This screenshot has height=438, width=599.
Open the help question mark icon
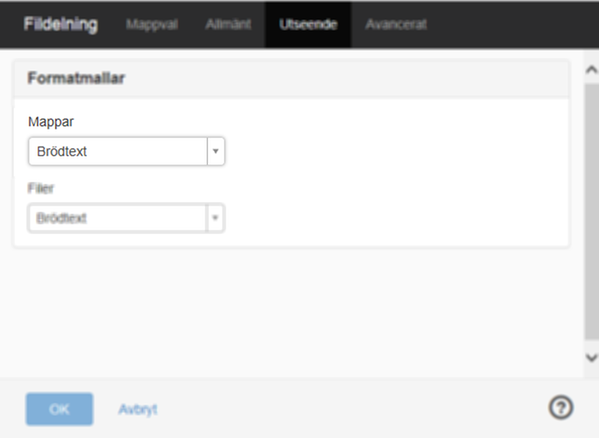(561, 407)
